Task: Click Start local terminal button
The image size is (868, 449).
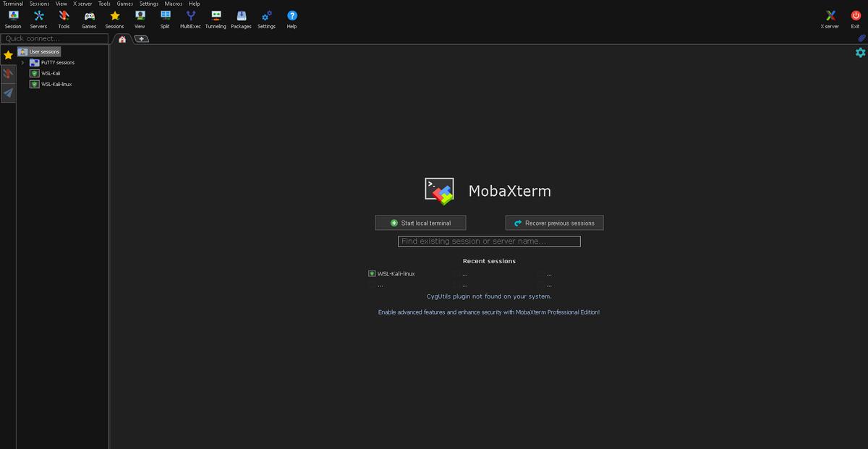Action: coord(420,223)
